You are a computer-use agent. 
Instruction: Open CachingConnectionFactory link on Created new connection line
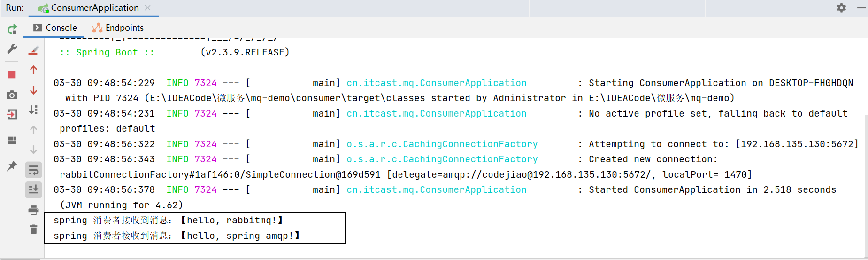pos(442,159)
